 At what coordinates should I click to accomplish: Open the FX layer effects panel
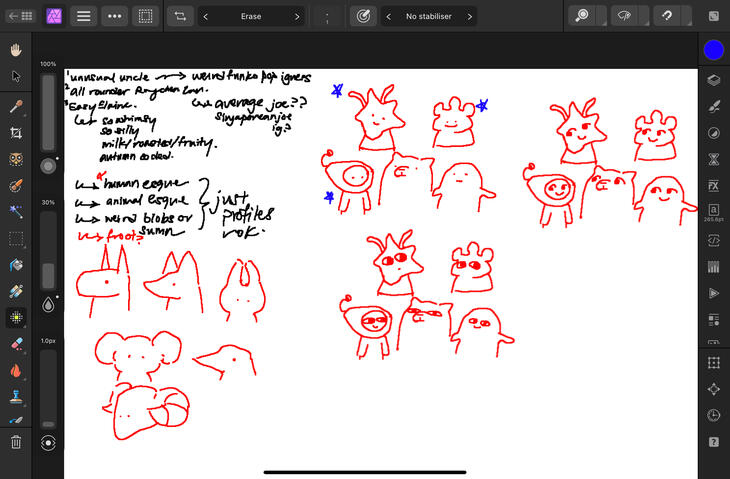pyautogui.click(x=713, y=185)
